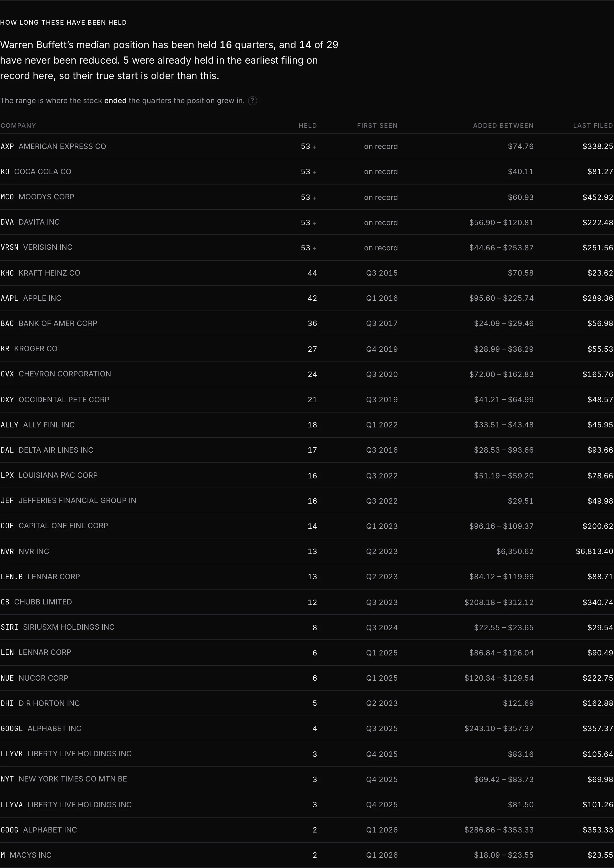
Task: Select the BAC ticker symbol
Action: [7, 323]
